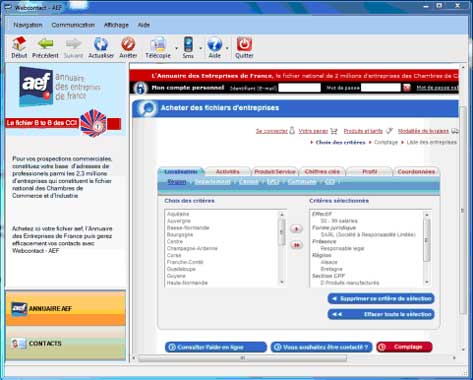This screenshot has height=380, width=473.
Task: Select Bourgogne in criteria list
Action: tap(180, 234)
